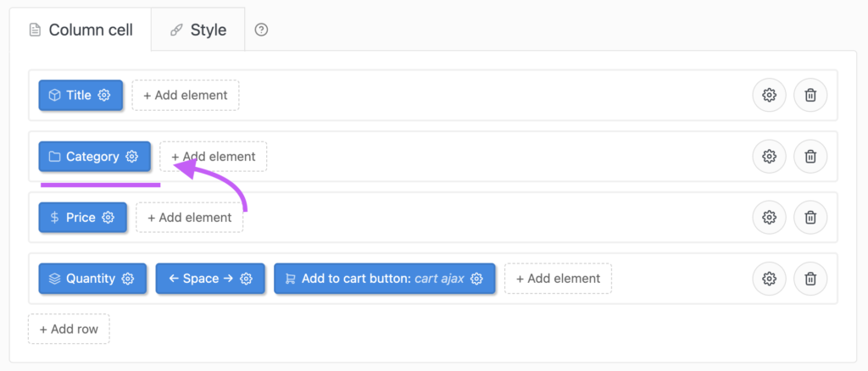
Task: Select the Column cell tab
Action: (81, 30)
